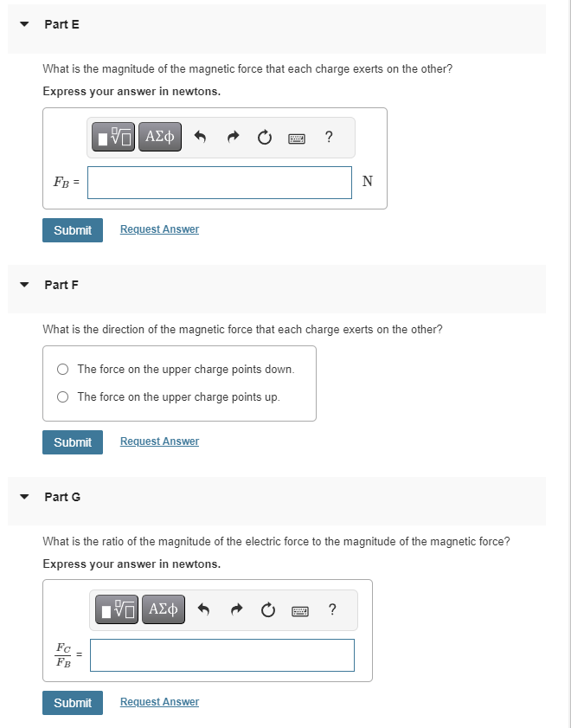Request Answer for Part E
This screenshot has height=728, width=571.
coord(158,229)
